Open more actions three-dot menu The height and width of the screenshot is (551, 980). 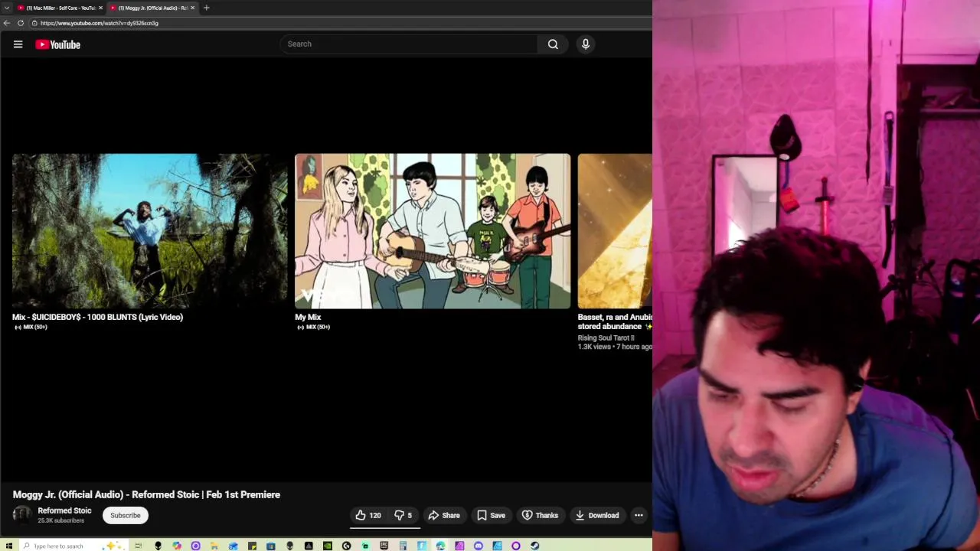[639, 515]
